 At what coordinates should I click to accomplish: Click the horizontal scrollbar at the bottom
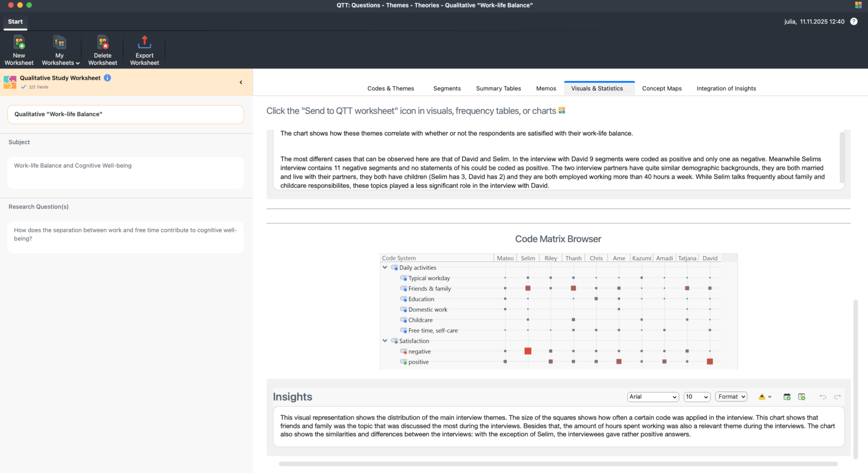[x=558, y=464]
